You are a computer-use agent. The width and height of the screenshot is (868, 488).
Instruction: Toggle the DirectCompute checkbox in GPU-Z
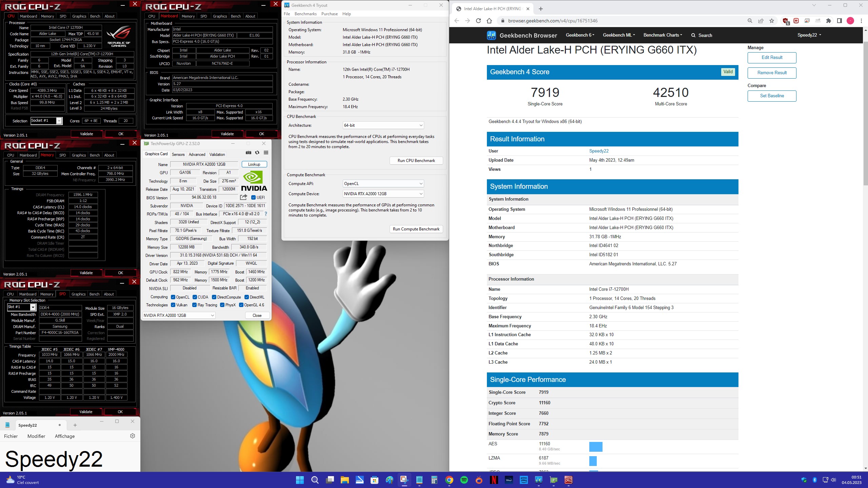coord(214,297)
